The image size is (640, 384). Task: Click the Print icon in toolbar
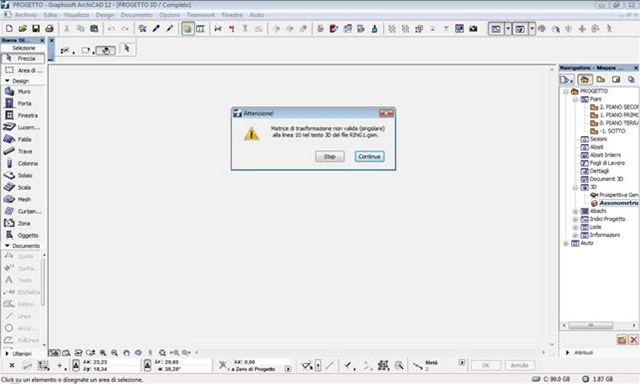tap(49, 29)
